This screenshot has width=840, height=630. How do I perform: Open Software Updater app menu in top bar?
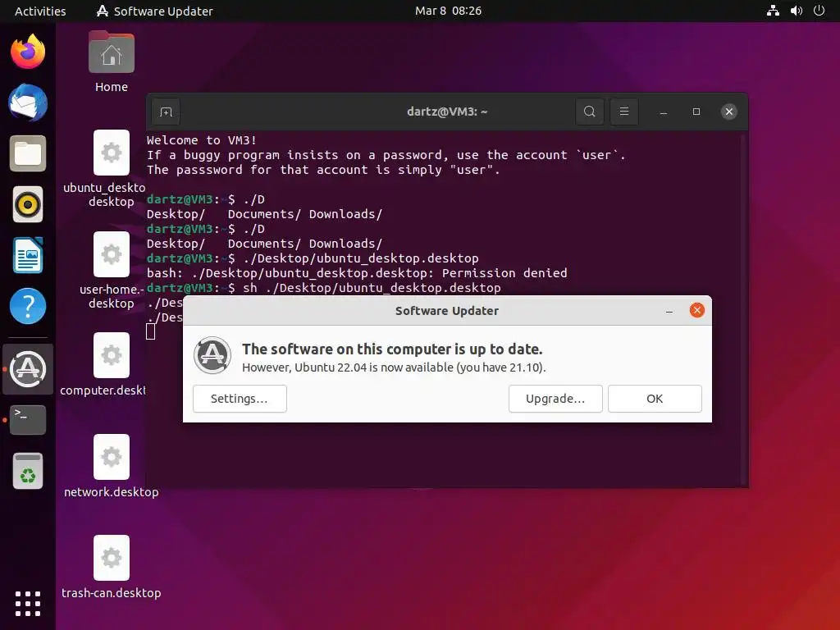point(155,11)
